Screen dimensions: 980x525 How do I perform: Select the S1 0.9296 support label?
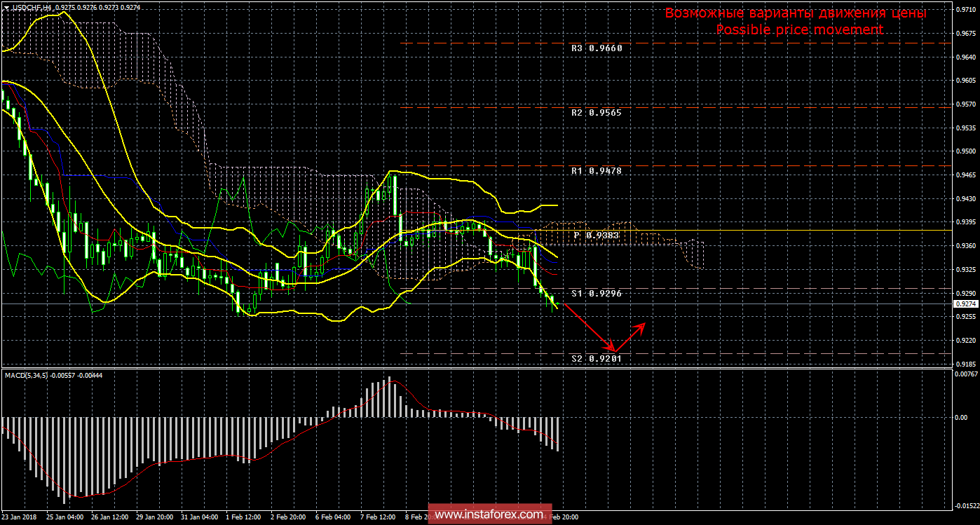click(596, 294)
